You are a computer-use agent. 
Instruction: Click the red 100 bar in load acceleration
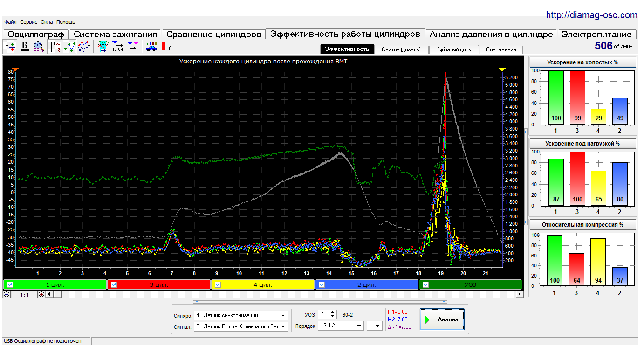tap(577, 179)
